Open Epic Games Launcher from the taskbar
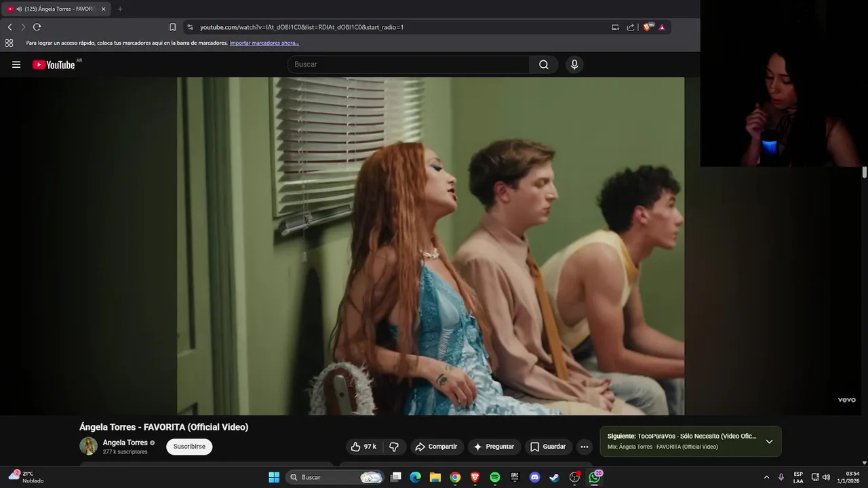The image size is (868, 488). (x=515, y=477)
